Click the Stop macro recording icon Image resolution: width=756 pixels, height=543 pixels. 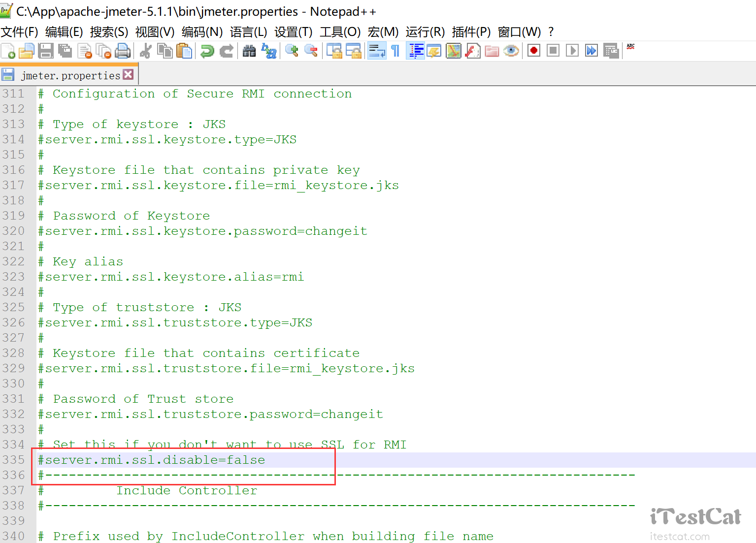pyautogui.click(x=553, y=51)
